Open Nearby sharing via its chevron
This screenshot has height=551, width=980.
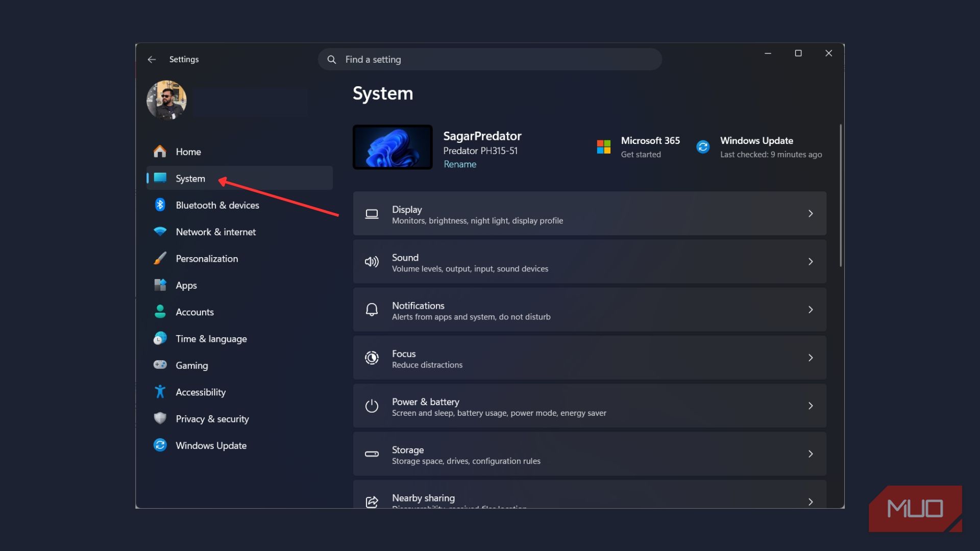click(811, 502)
